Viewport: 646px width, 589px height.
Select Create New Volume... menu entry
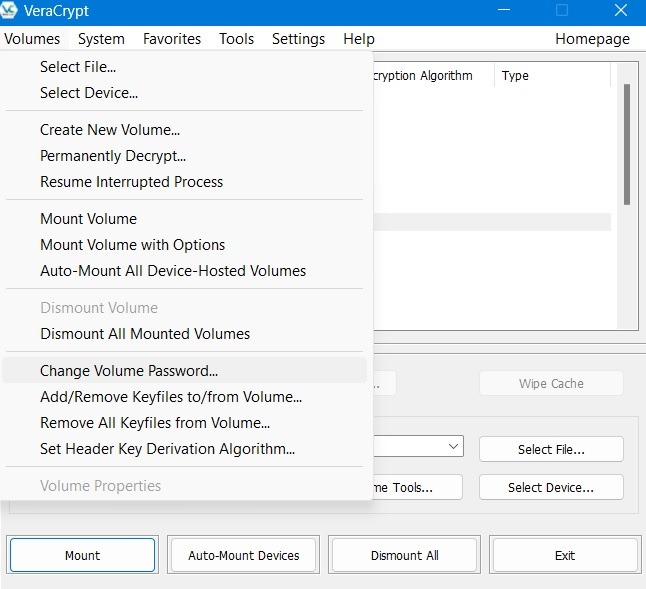point(184,130)
